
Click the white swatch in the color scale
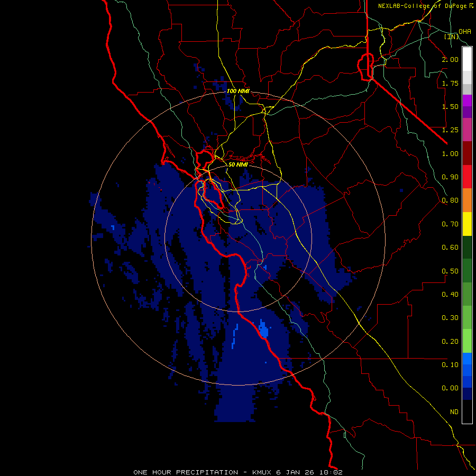click(x=467, y=59)
